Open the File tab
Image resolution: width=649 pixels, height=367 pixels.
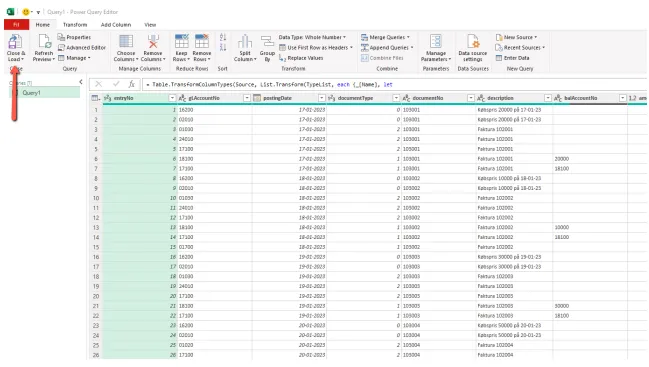click(x=17, y=25)
